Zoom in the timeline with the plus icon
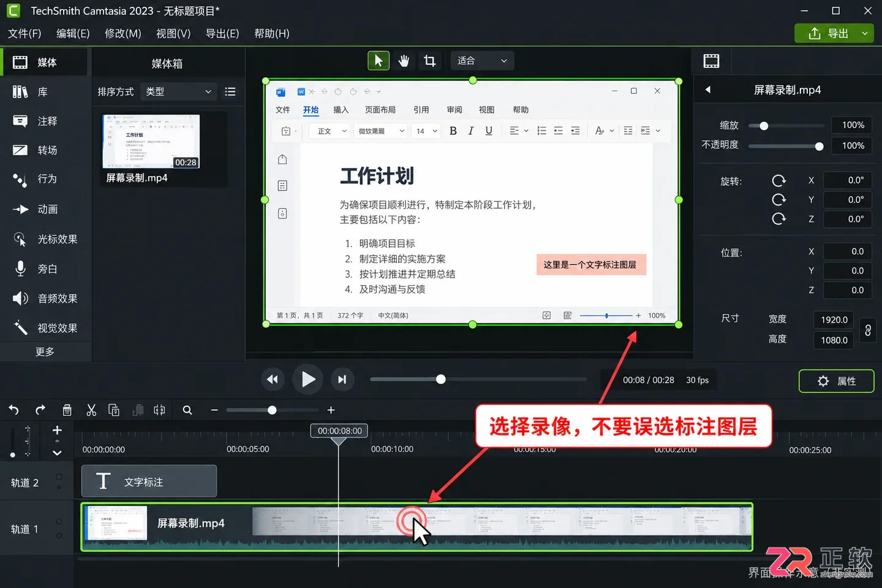882x588 pixels. coord(331,410)
